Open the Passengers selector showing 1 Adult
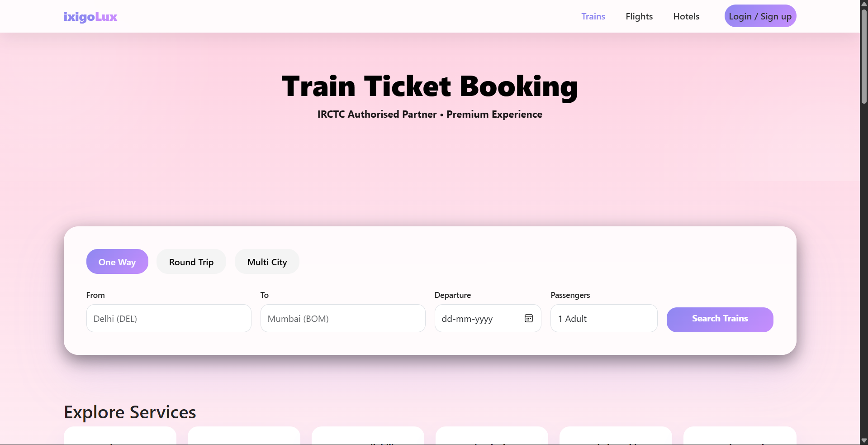 click(603, 318)
